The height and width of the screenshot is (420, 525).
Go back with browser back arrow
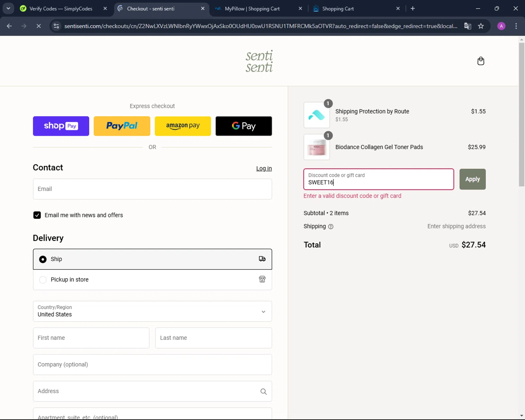click(x=9, y=26)
